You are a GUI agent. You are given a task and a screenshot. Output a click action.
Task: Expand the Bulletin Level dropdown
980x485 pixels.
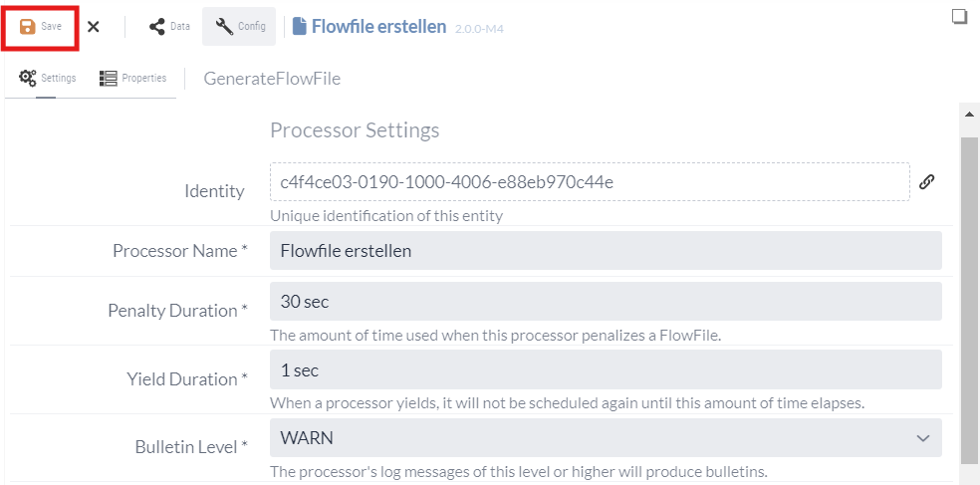point(605,438)
